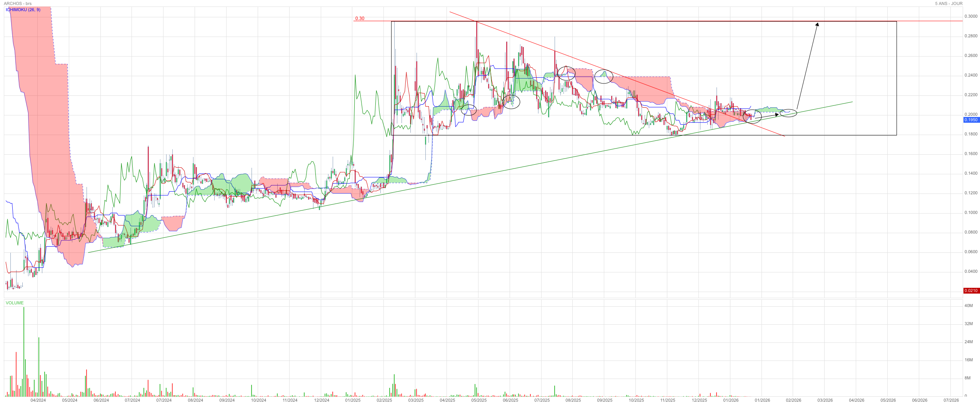This screenshot has width=980, height=404.
Task: Click the 0.2400 price axis label
Action: point(971,75)
